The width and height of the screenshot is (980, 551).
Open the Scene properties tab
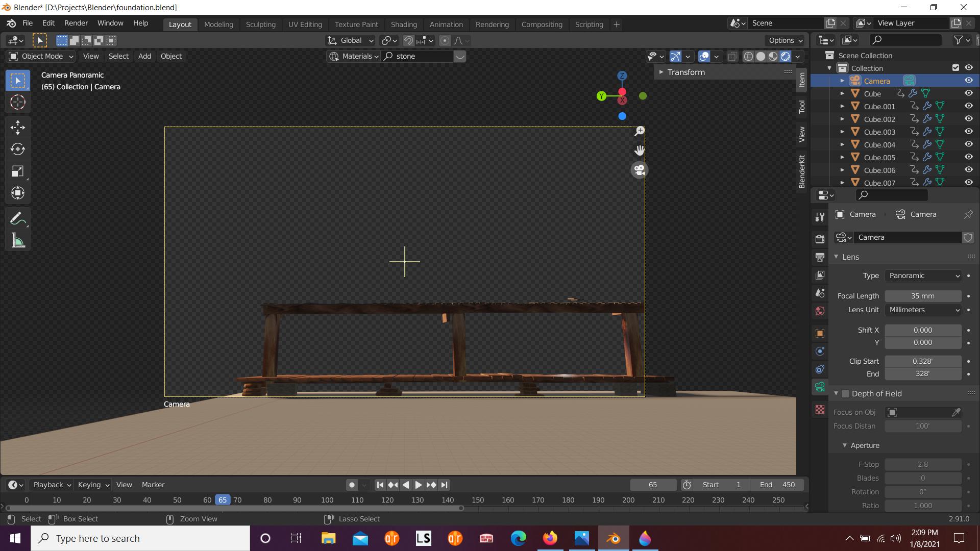(x=820, y=293)
